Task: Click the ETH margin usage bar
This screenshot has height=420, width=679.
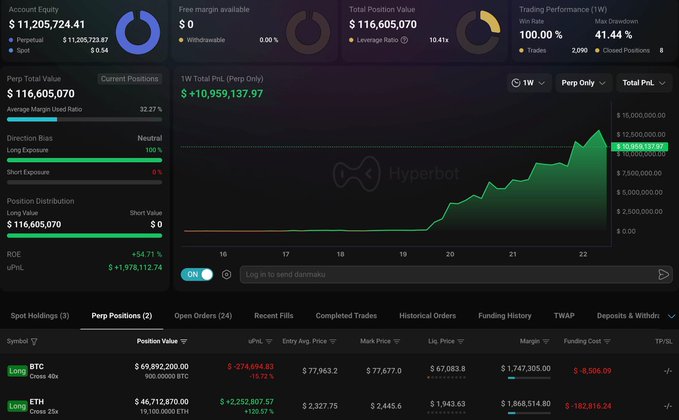Action: pos(529,413)
